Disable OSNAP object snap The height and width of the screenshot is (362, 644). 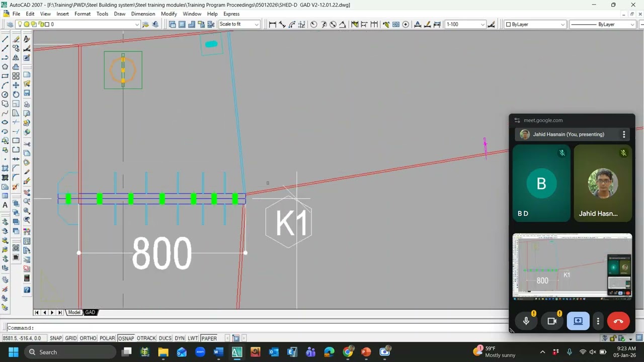coord(126,338)
